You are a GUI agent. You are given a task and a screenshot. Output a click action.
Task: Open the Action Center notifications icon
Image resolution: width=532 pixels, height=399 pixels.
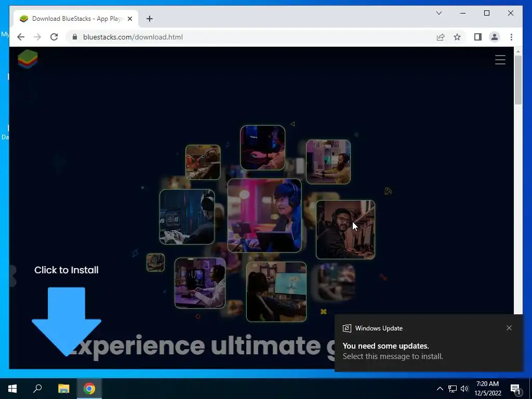515,389
